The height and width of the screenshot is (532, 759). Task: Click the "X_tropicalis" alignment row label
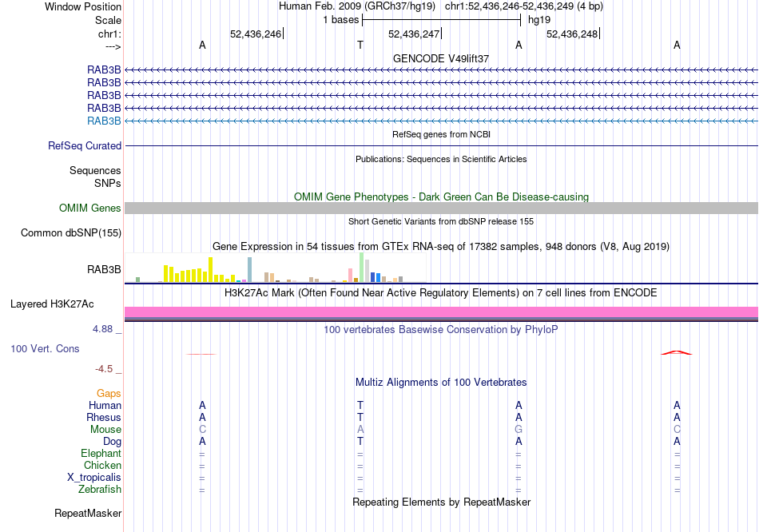point(94,478)
